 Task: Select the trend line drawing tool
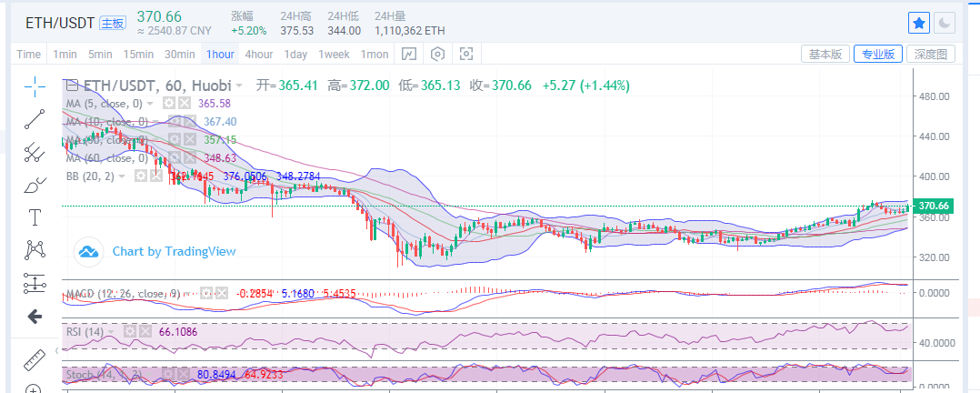click(x=35, y=118)
